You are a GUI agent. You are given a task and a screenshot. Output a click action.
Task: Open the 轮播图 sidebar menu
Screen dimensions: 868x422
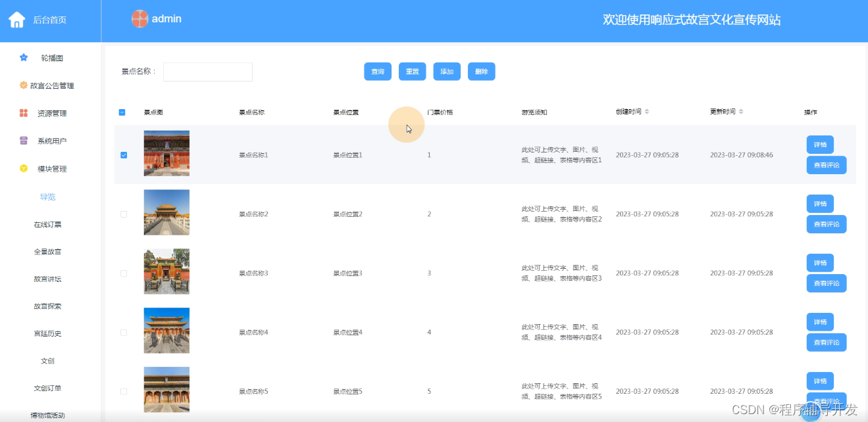click(x=51, y=58)
